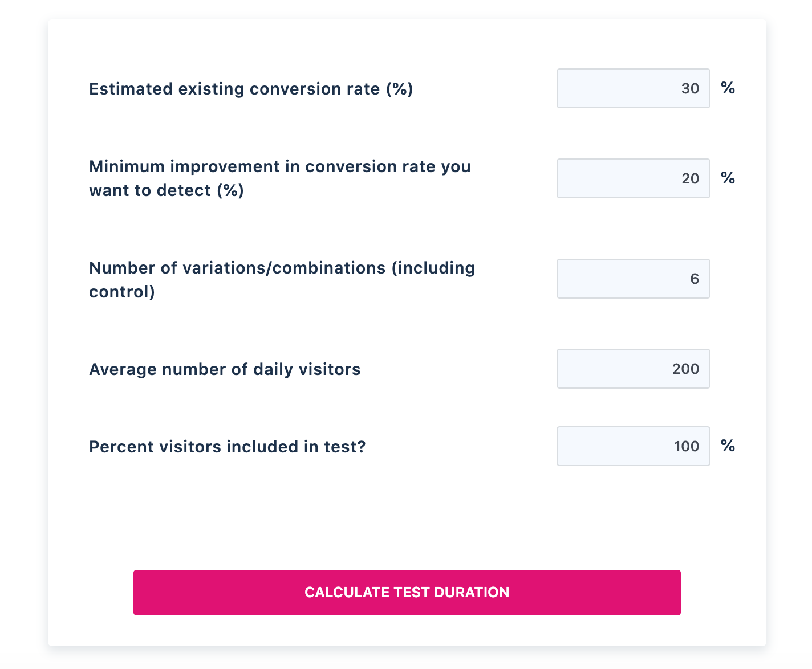This screenshot has width=812, height=669.
Task: Select the number of variations input box
Action: click(x=633, y=279)
